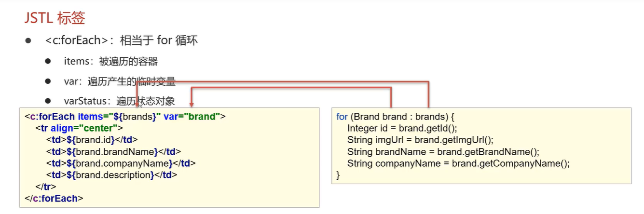
Task: Click the "items：被遍历的容器" bullet line
Action: pos(110,61)
